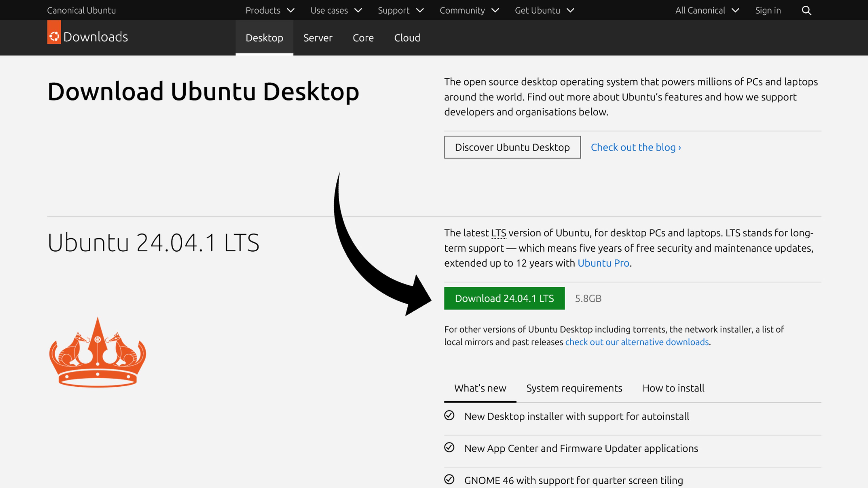The image size is (868, 488).
Task: Click 'GNOME 46 with support for quarter screen tiling'
Action: [x=573, y=481]
